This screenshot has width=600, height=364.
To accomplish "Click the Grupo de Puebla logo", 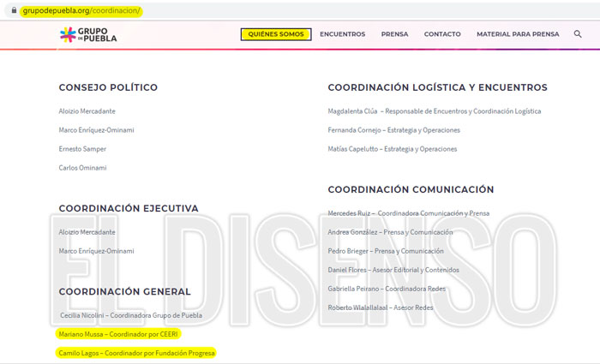I will (x=88, y=35).
